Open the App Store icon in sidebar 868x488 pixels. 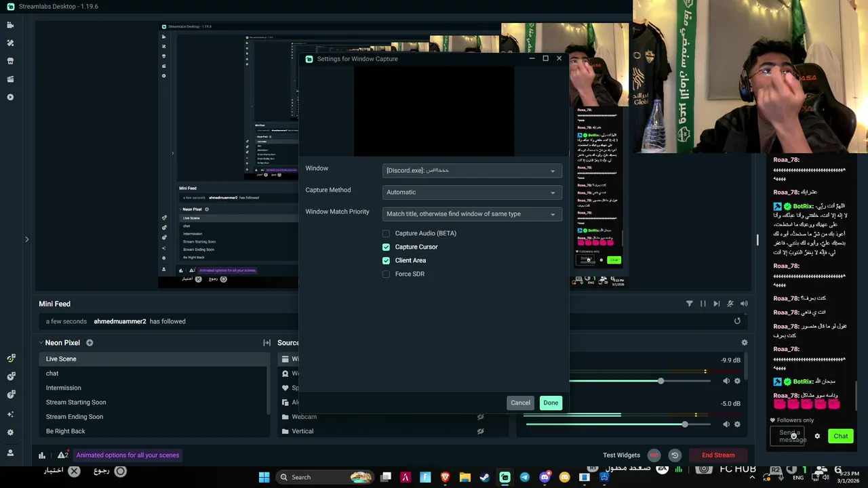10,61
